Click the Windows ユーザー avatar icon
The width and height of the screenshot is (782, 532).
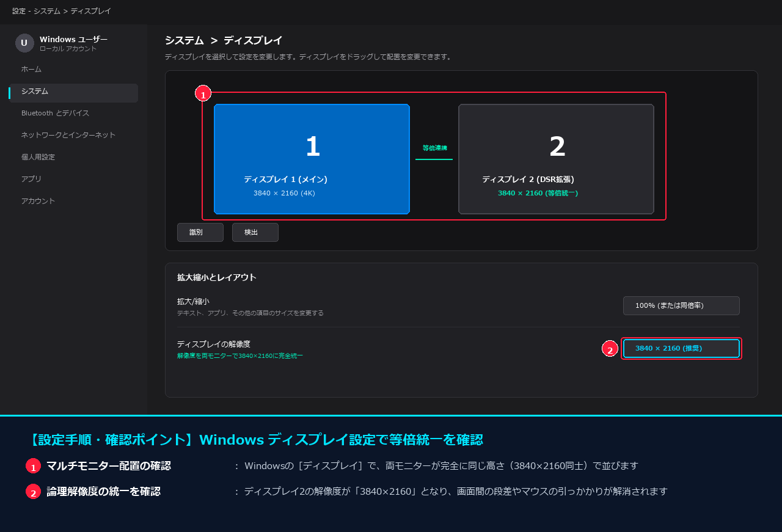tap(24, 43)
